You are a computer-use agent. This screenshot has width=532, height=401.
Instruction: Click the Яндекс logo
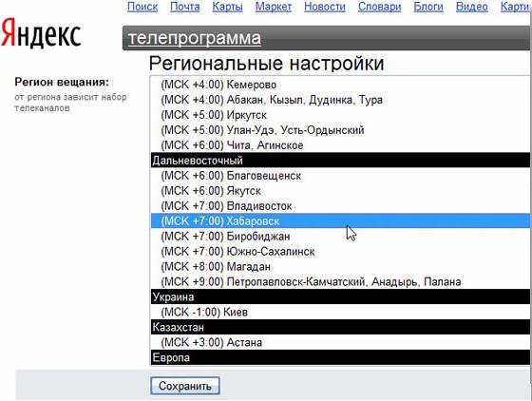point(41,33)
